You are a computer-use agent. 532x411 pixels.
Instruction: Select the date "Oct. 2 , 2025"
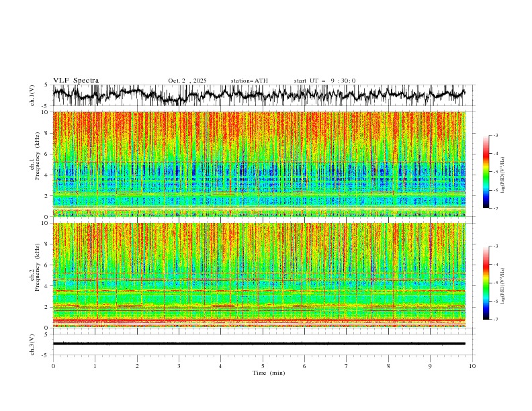[x=187, y=81]
